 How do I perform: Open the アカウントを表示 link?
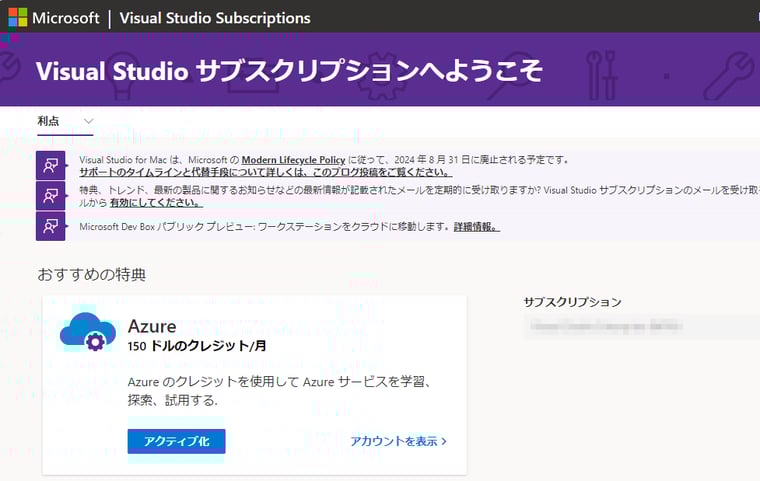coord(398,441)
